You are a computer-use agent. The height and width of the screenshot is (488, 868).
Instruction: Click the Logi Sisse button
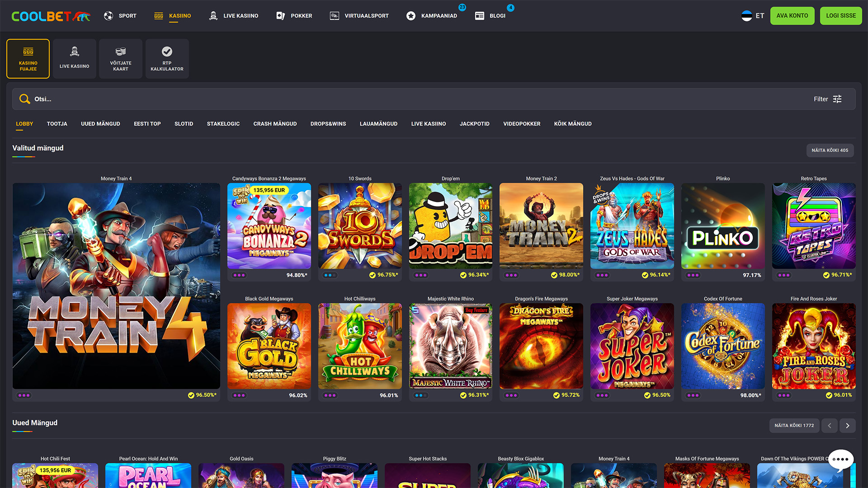pyautogui.click(x=841, y=16)
